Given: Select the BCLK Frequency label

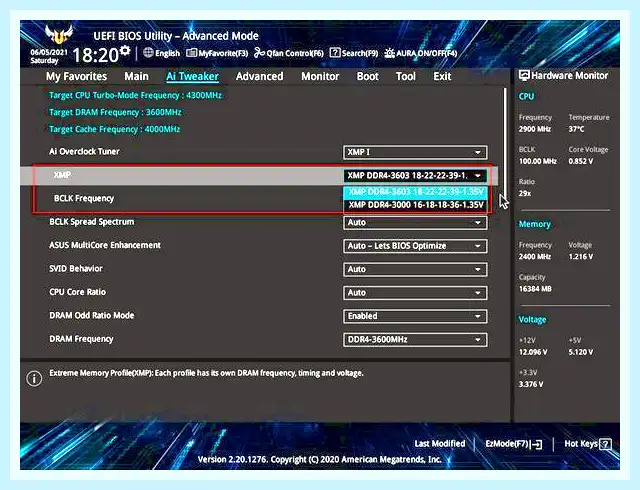Looking at the screenshot, I should coord(84,198).
